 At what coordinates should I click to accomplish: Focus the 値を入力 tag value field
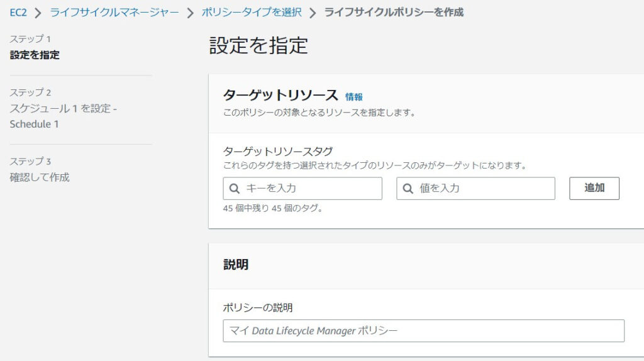[475, 189]
